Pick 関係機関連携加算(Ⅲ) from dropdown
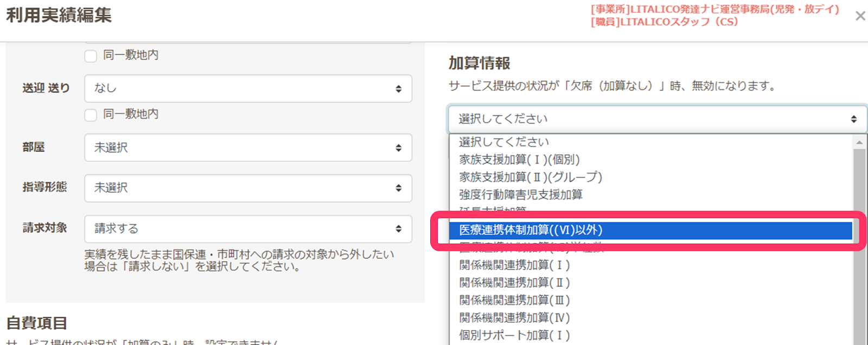The height and width of the screenshot is (345, 868). click(x=514, y=300)
